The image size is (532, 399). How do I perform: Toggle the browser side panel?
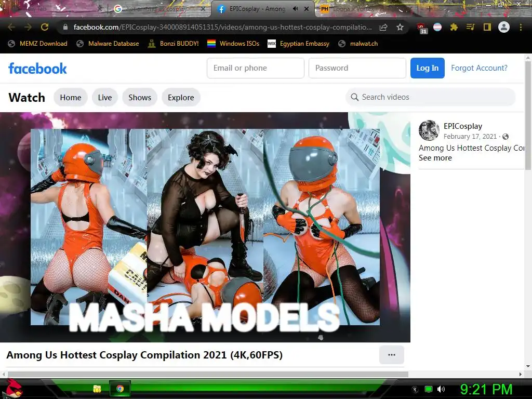[x=487, y=27]
